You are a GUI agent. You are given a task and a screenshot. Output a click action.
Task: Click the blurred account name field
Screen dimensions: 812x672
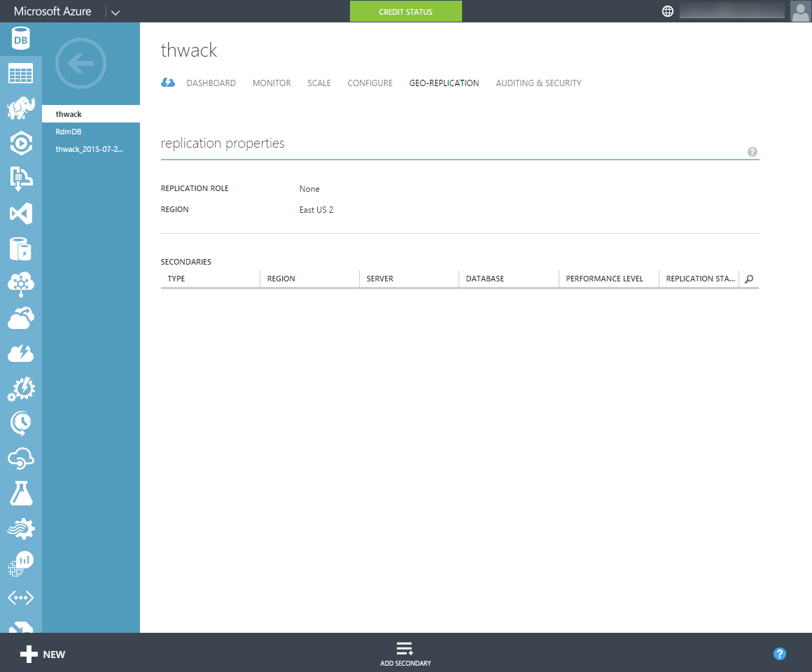pos(731,10)
